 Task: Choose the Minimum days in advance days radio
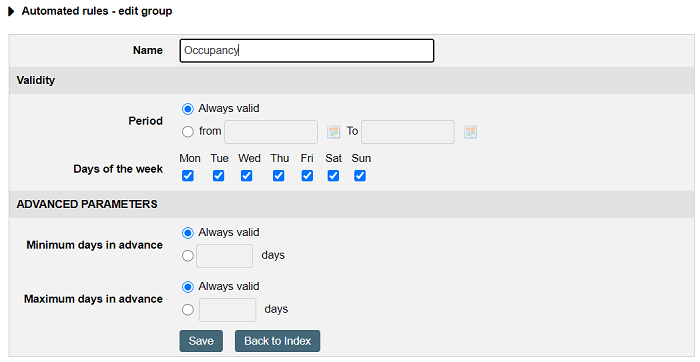click(x=188, y=256)
